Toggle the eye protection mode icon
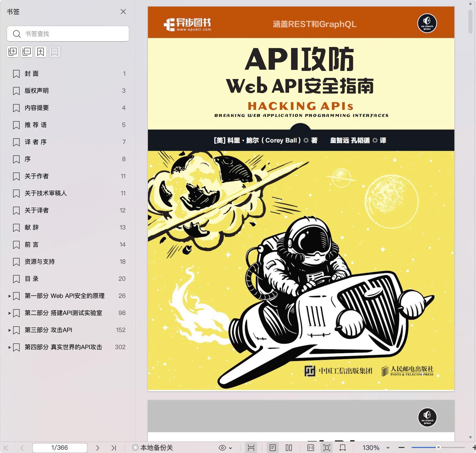The height and width of the screenshot is (453, 476). (222, 448)
